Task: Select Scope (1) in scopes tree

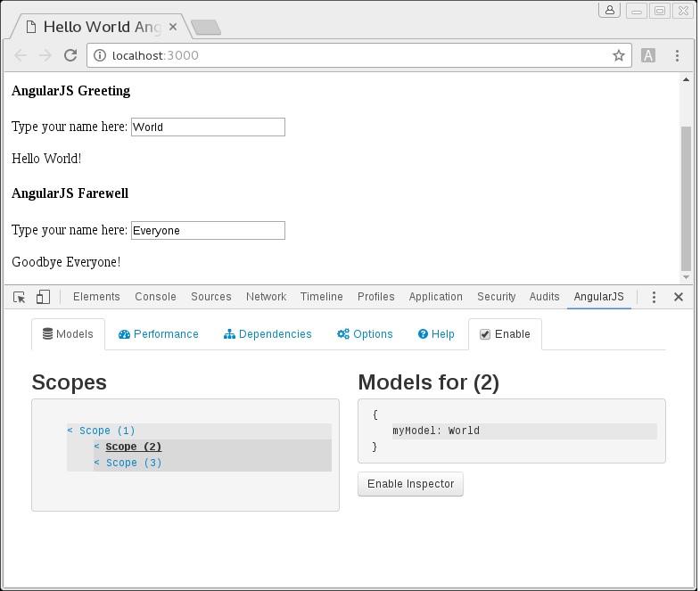Action: 107,431
